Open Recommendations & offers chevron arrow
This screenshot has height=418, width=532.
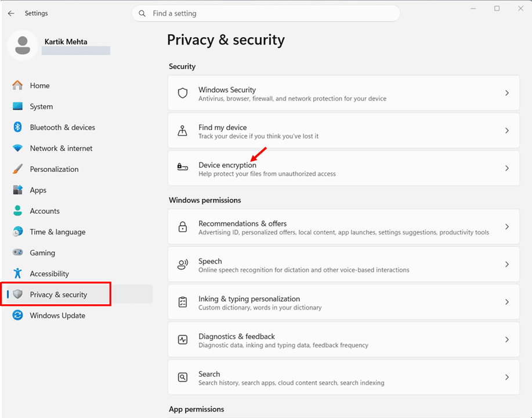(x=506, y=227)
